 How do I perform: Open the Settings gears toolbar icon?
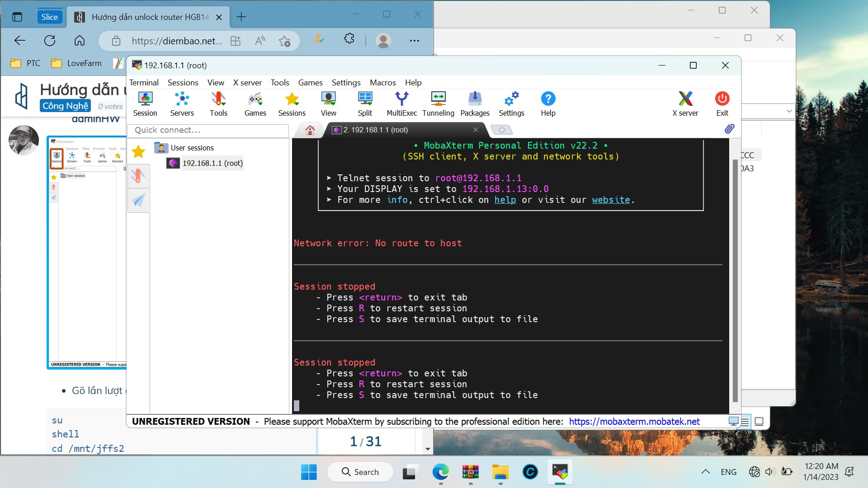[x=511, y=104]
